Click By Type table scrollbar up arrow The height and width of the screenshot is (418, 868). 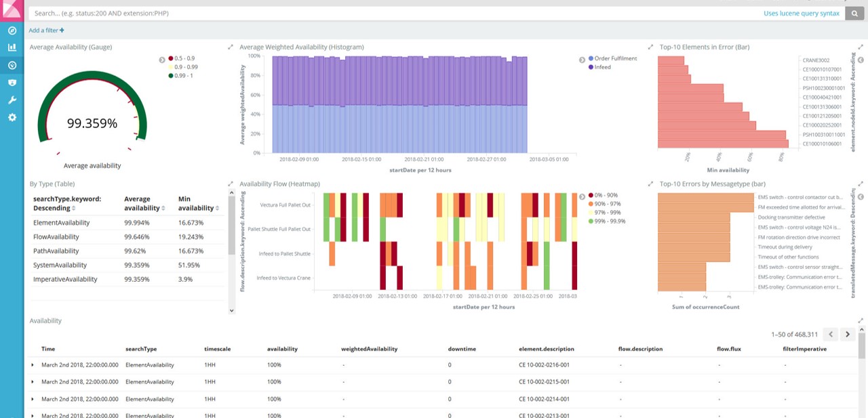point(231,193)
